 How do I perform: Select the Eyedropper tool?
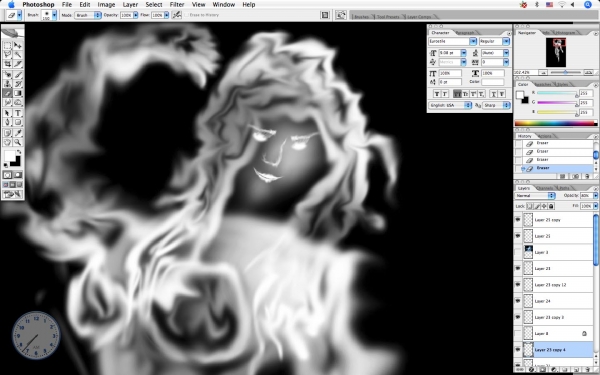(x=18, y=133)
